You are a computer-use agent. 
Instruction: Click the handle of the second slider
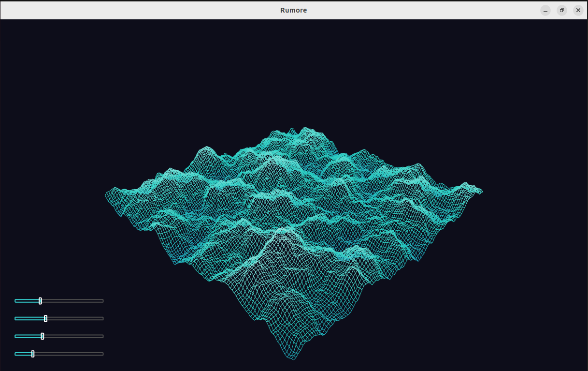point(45,318)
